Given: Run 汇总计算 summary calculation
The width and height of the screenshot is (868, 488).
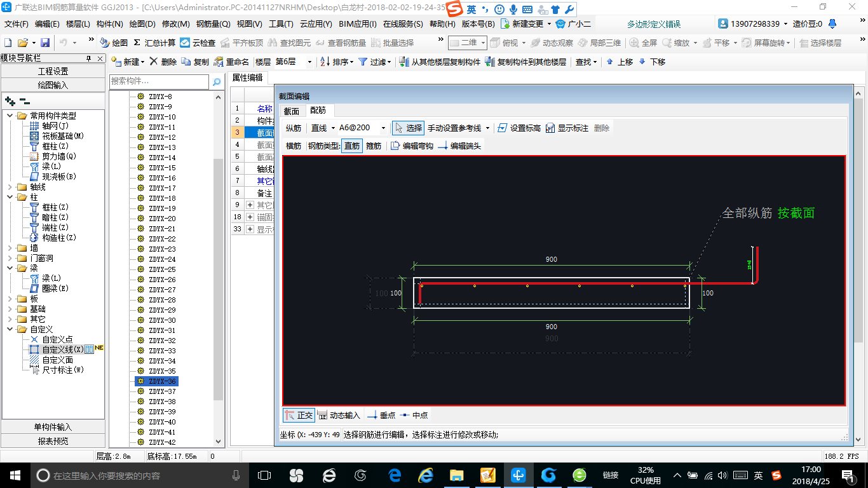Looking at the screenshot, I should tap(154, 43).
